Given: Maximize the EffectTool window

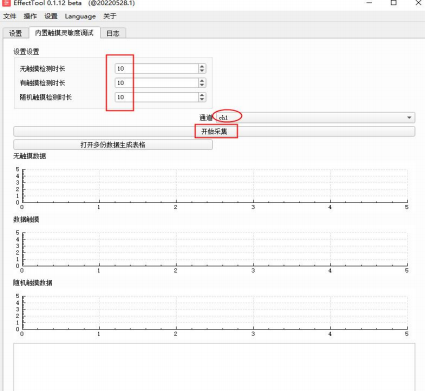Looking at the screenshot, I should pos(394,3).
